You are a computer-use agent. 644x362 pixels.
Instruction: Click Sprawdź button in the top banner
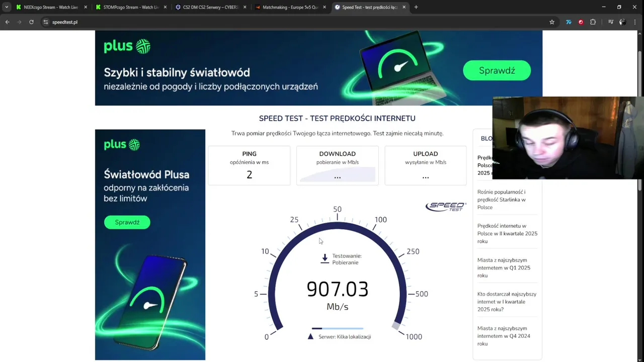497,70
